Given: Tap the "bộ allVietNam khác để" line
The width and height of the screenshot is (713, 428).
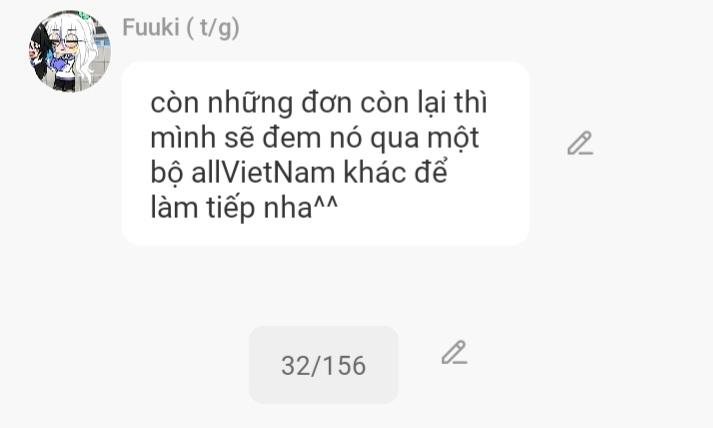Looking at the screenshot, I should pyautogui.click(x=299, y=173).
